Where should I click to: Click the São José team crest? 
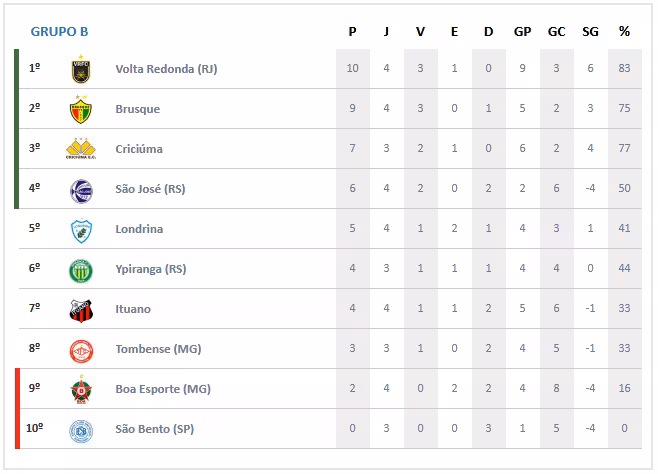[x=80, y=189]
